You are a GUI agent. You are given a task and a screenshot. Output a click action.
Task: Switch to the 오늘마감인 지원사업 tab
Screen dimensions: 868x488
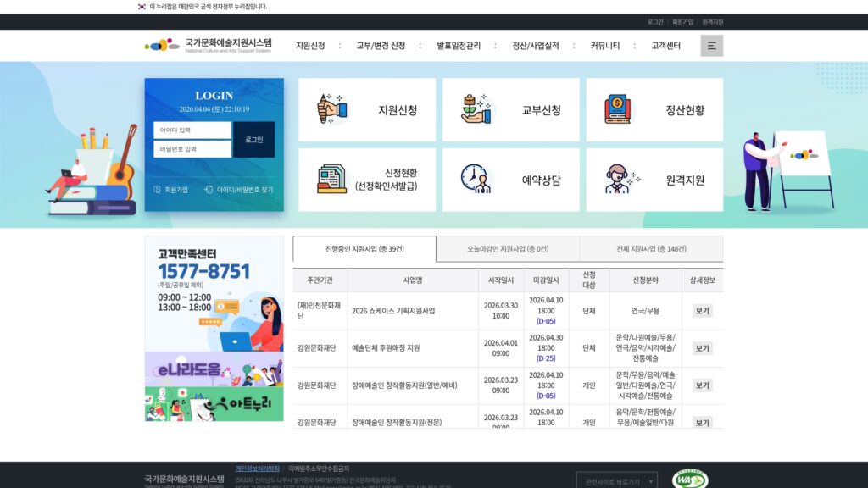coord(508,248)
